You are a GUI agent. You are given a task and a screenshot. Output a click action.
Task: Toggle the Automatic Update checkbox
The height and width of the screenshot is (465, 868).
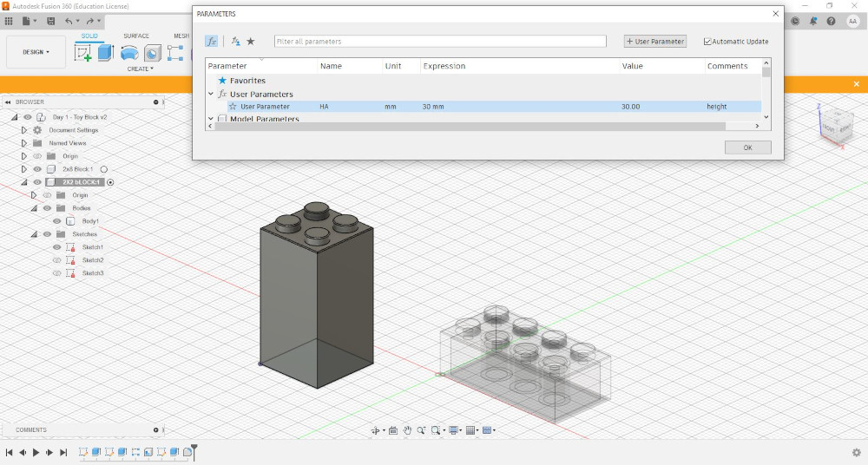pyautogui.click(x=707, y=42)
